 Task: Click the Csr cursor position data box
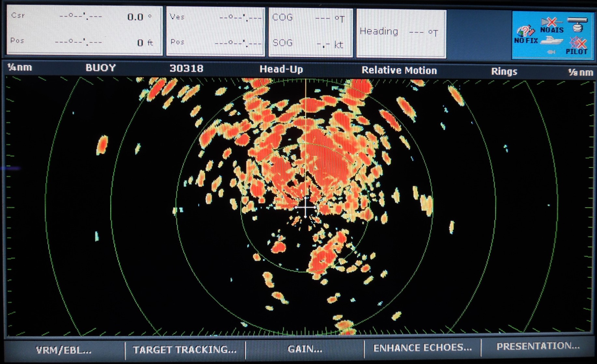[84, 30]
